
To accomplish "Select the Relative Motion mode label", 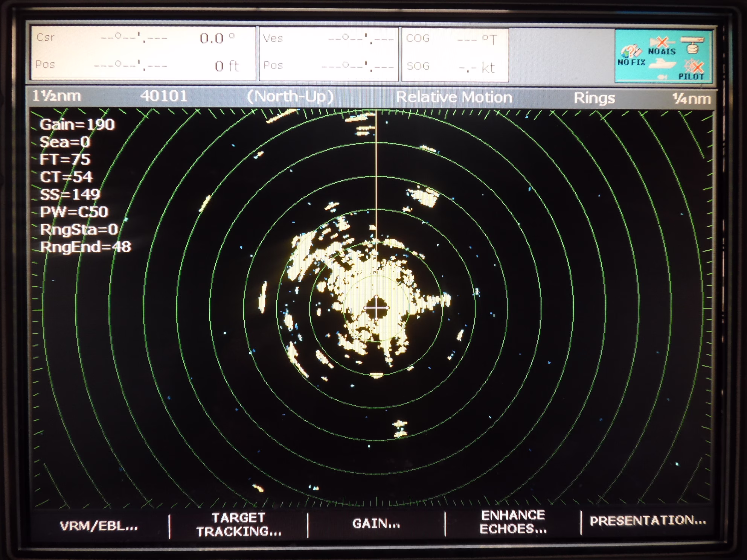I will [x=454, y=97].
